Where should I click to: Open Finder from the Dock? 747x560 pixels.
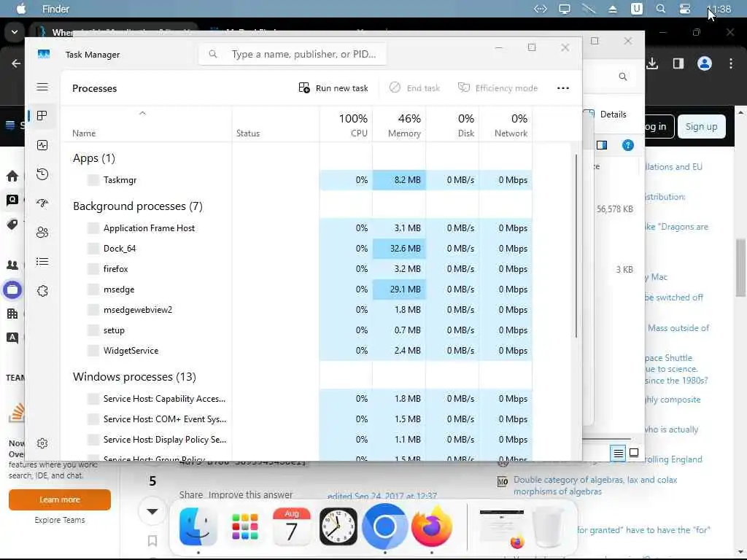point(198,526)
